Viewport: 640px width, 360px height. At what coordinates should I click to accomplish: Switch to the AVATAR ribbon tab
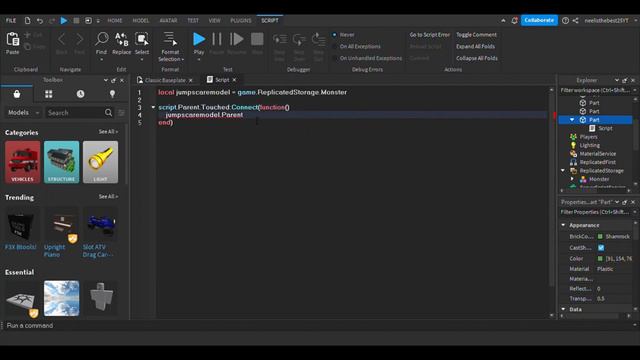169,20
